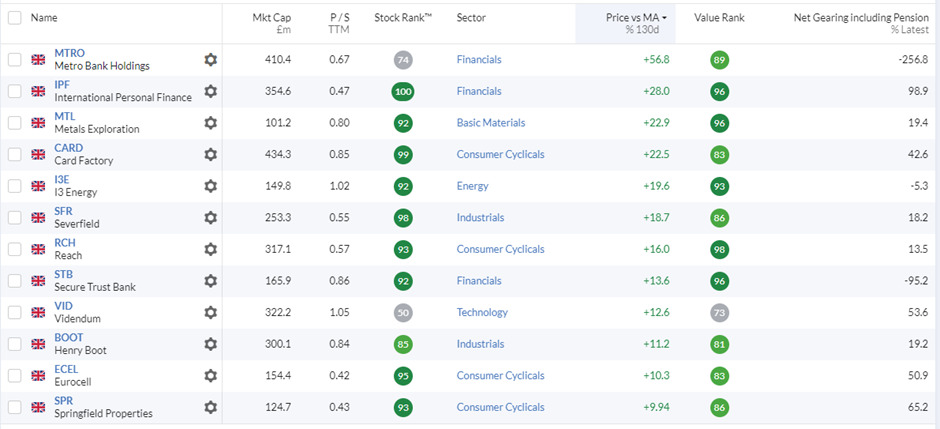Tick the checkbox for Metro Bank Holdings

click(14, 59)
